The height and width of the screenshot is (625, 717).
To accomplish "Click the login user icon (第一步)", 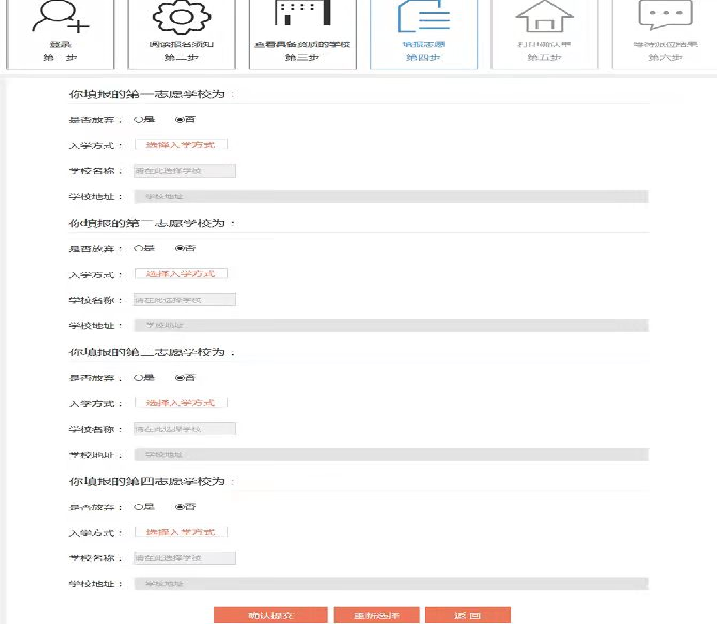I will (x=60, y=17).
